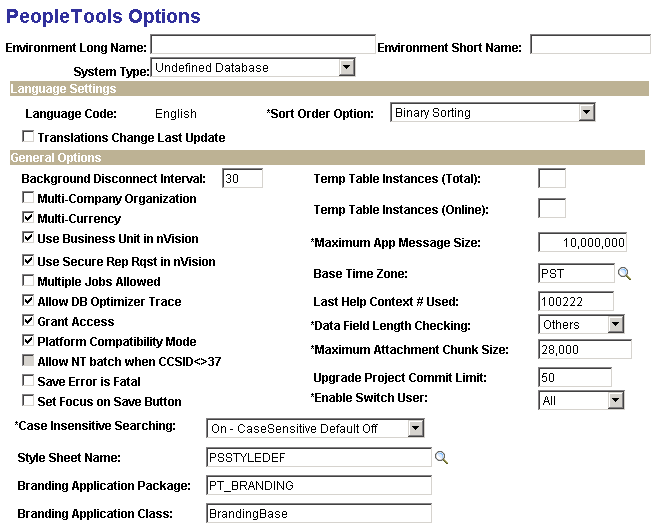Toggle Use Business Unit in nVision
657x526 pixels.
pos(28,238)
